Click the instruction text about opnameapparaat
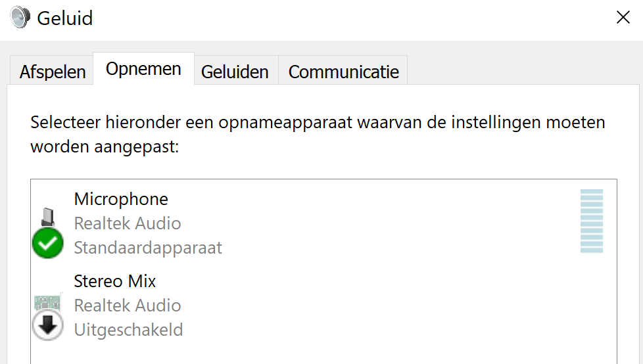This screenshot has height=364, width=643. coord(318,134)
